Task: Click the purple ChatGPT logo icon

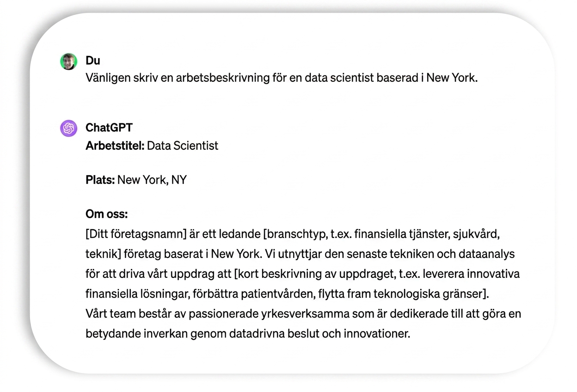Action: coord(68,128)
